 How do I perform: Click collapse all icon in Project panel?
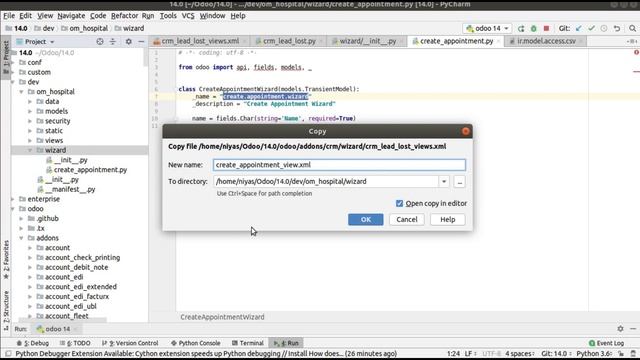113,42
